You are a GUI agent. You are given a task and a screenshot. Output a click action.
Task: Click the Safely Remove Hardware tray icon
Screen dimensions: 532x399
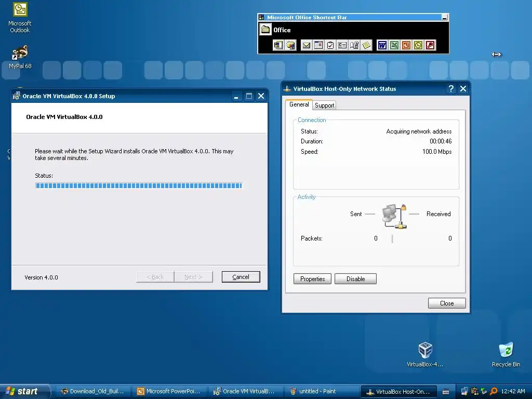[484, 392]
